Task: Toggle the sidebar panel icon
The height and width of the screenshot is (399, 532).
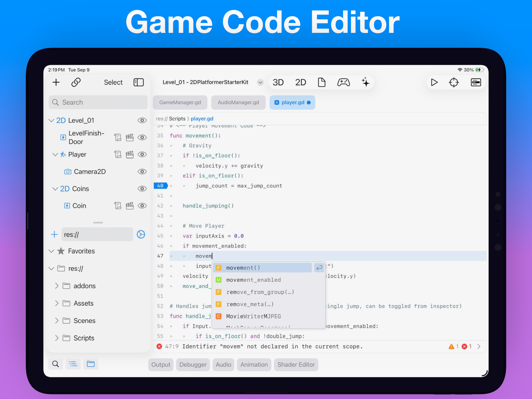Action: click(x=139, y=82)
